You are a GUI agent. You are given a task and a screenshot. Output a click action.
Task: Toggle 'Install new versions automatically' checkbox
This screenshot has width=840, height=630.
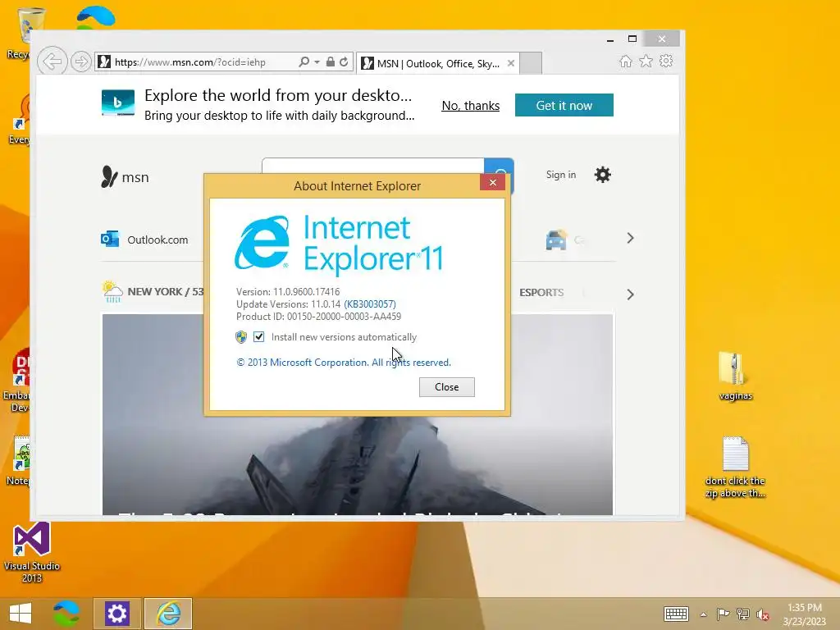[x=258, y=336]
